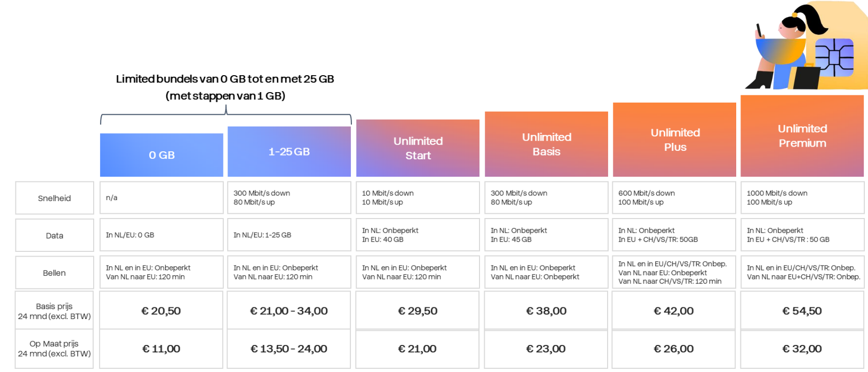Click the € 21,00 - 34,00 price range
This screenshot has width=868, height=372.
[289, 311]
